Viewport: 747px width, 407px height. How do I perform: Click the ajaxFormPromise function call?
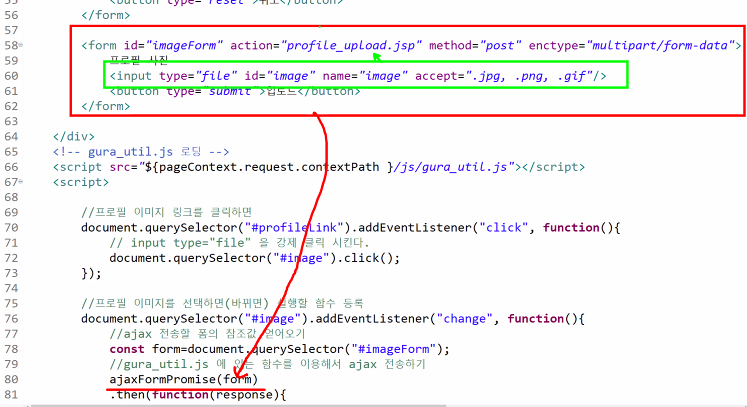(x=183, y=379)
